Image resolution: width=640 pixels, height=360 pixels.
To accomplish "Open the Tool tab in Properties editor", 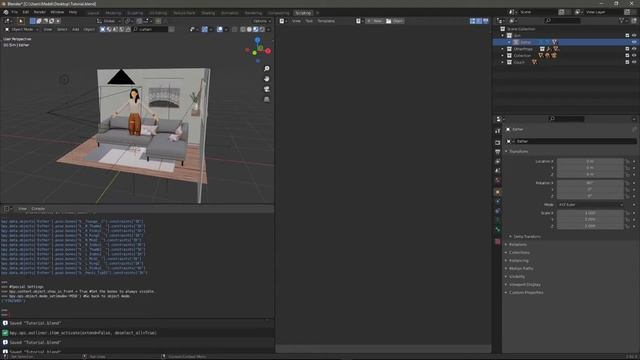I will point(498,131).
